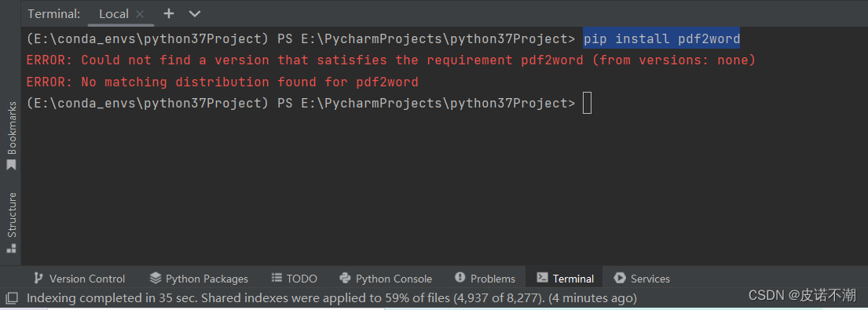Click the Version Control branch icon

point(38,278)
